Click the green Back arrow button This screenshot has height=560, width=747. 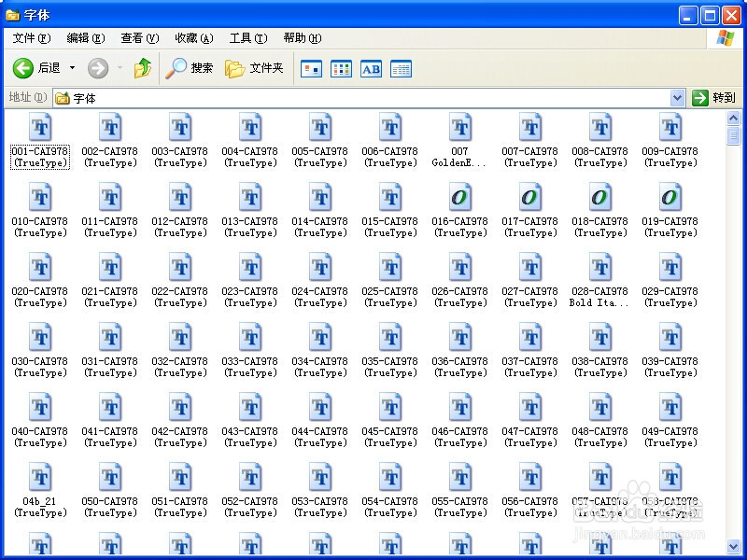(22, 68)
